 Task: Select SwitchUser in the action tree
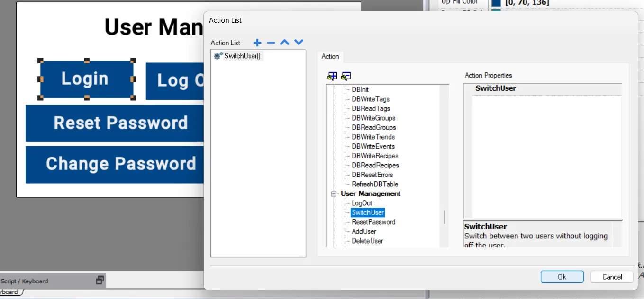pos(368,212)
